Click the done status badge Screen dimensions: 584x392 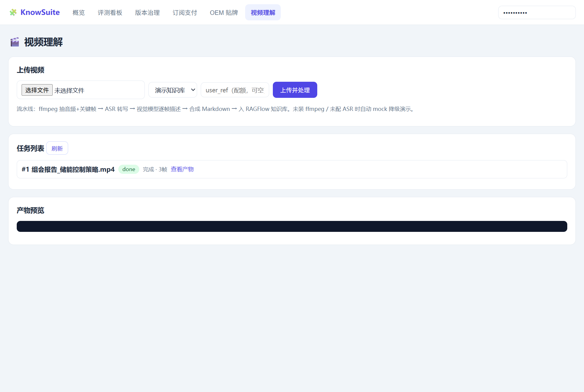tap(129, 169)
